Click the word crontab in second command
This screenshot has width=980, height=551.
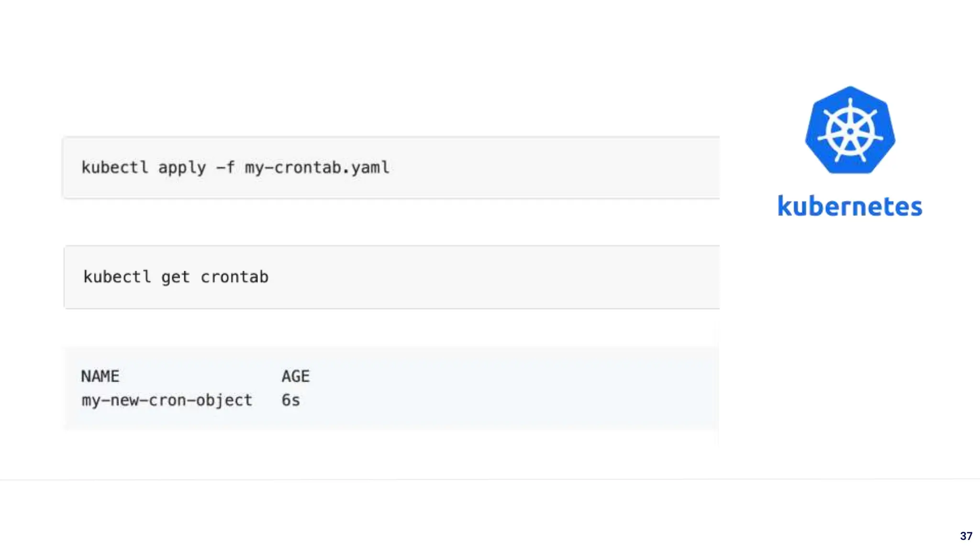coord(234,277)
